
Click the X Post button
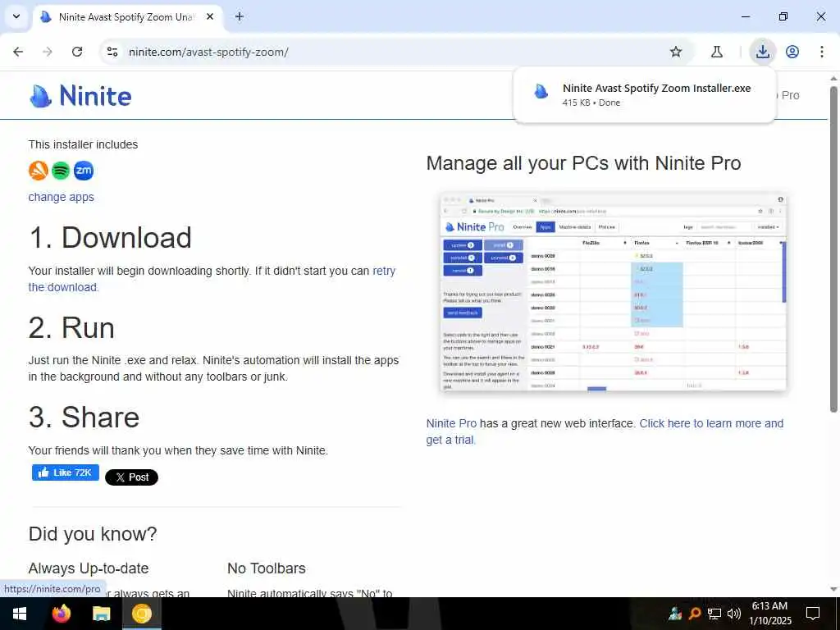coord(131,477)
